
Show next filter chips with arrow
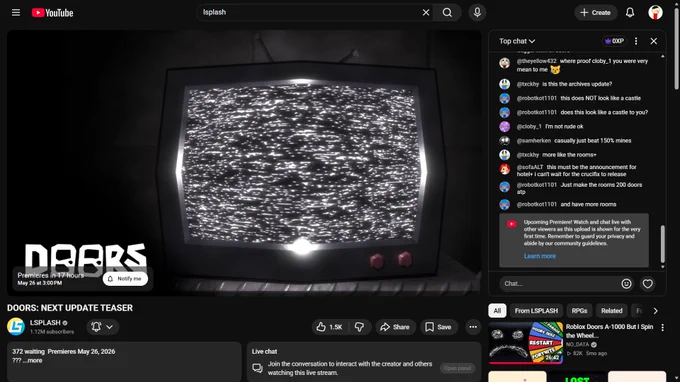tap(655, 311)
